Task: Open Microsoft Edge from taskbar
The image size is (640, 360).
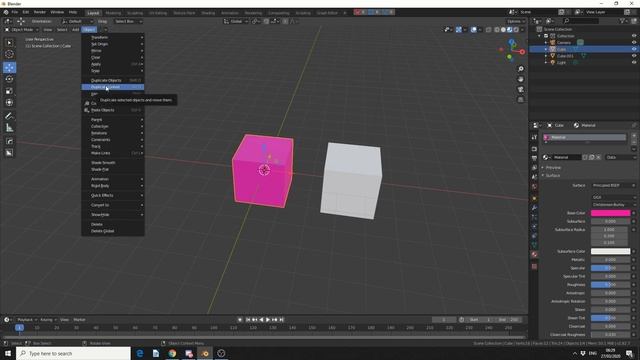Action: [140, 353]
